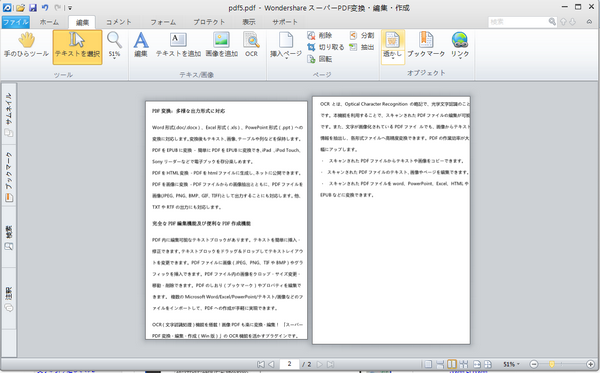
Task: Switch to the ホーム tab
Action: coord(49,22)
